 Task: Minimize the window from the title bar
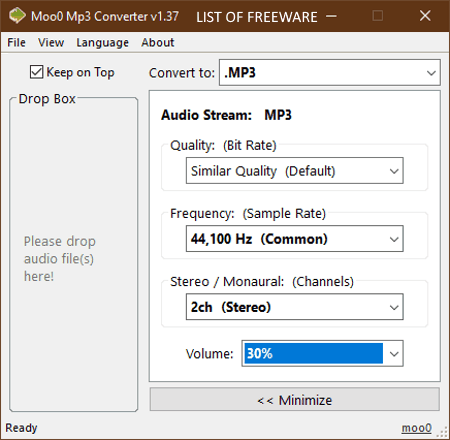pos(331,16)
